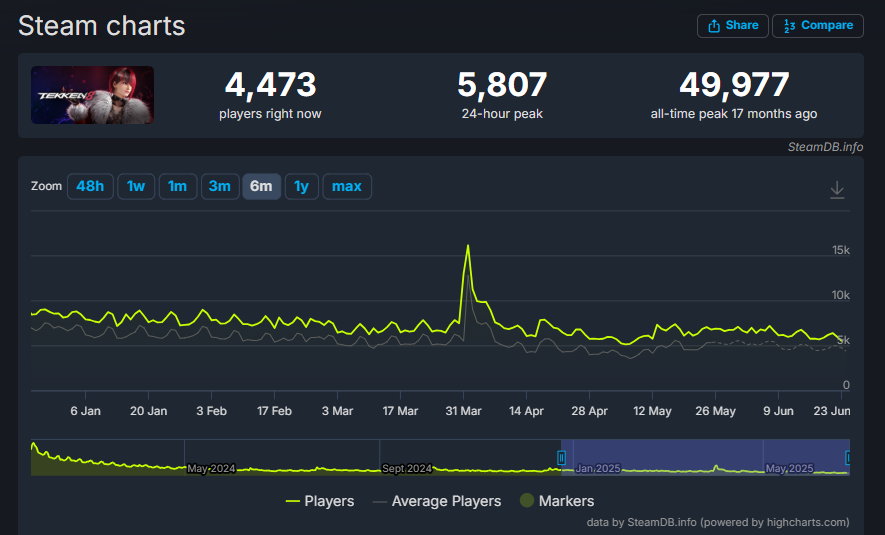885x535 pixels.
Task: Click the 17 Mar axis label
Action: [400, 411]
